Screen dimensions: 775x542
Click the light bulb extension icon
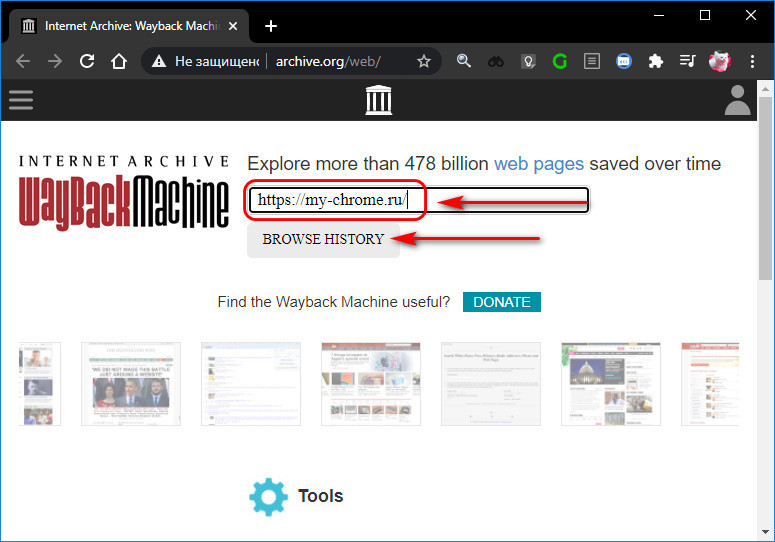tap(528, 62)
